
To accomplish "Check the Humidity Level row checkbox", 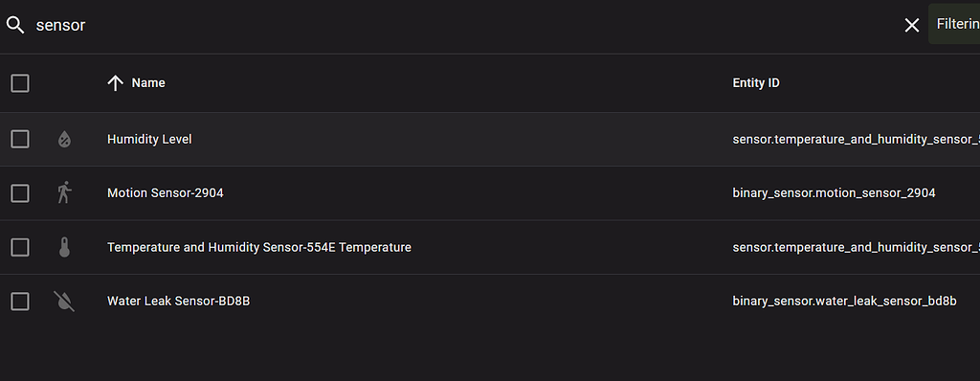I will click(20, 140).
